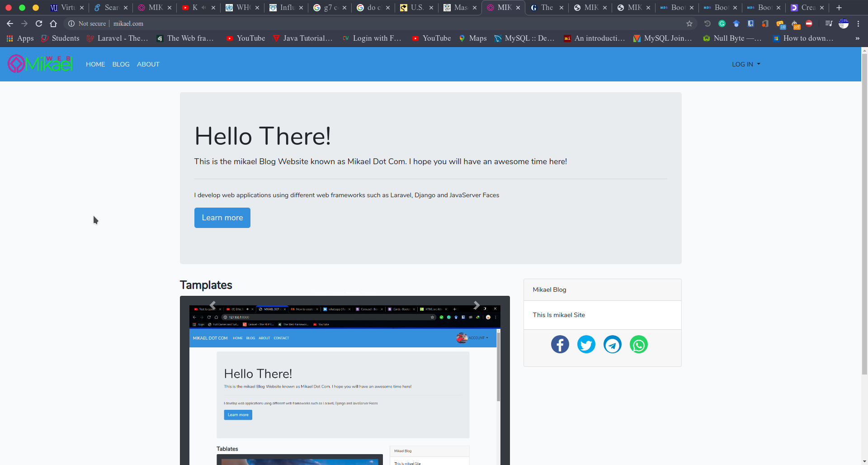Click the Learn more button
The width and height of the screenshot is (868, 465).
tap(222, 218)
